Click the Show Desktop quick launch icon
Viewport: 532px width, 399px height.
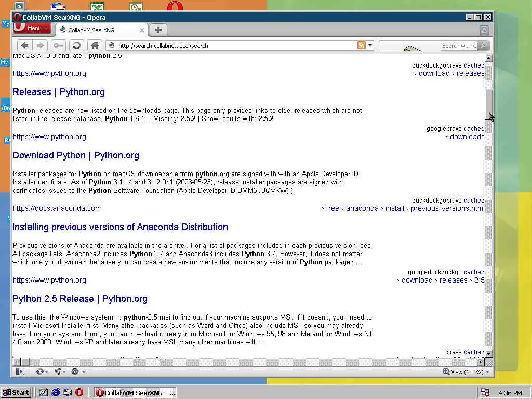coord(44,393)
